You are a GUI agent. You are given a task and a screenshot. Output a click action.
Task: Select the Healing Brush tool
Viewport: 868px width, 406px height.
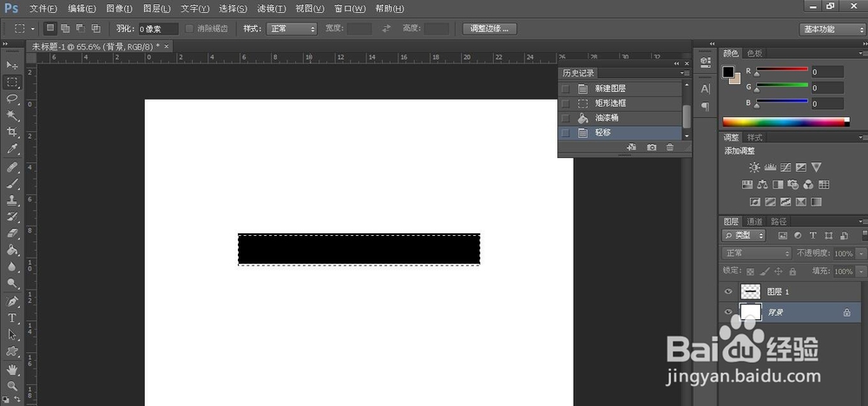pyautogui.click(x=12, y=167)
